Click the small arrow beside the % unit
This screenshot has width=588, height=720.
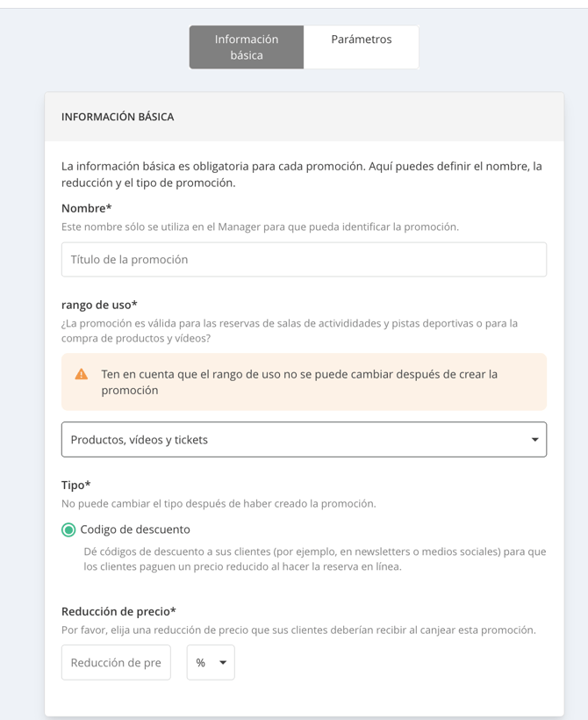point(223,663)
